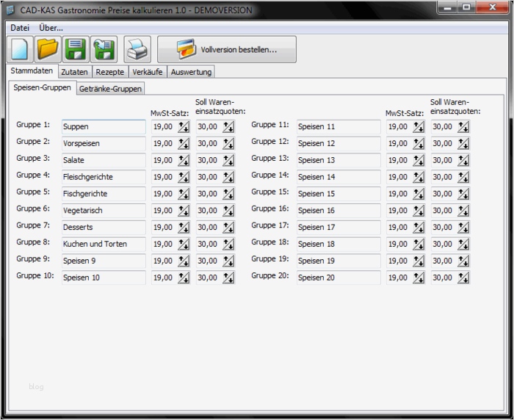The image size is (514, 420).
Task: Click the Vegetarisch name field
Action: pyautogui.click(x=104, y=210)
